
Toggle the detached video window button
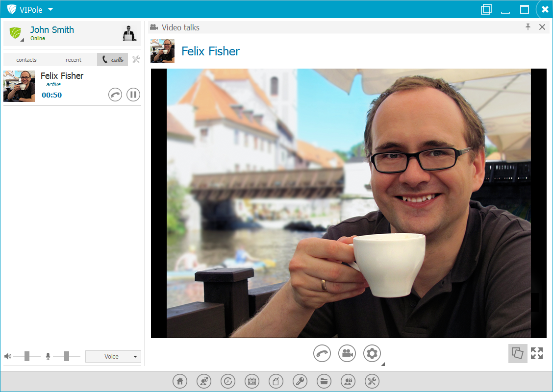[517, 353]
